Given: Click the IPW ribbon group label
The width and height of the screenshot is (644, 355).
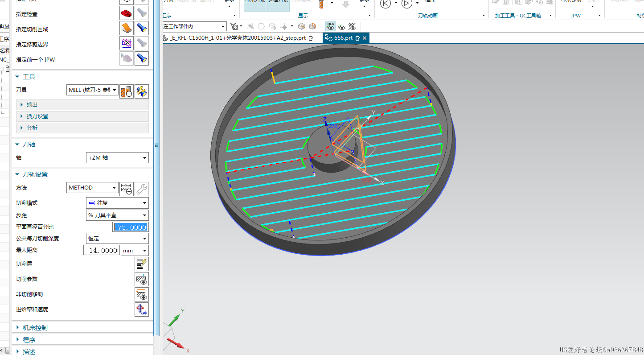Looking at the screenshot, I should [576, 16].
